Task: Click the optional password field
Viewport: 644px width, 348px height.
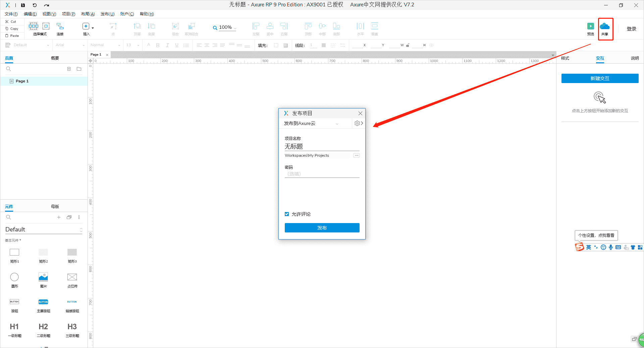Action: (x=322, y=174)
